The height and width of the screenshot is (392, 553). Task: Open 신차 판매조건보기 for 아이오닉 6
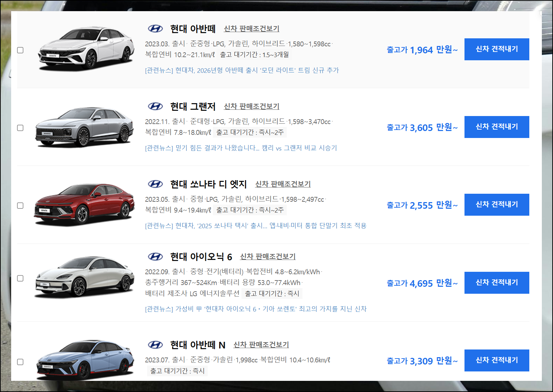(x=268, y=257)
